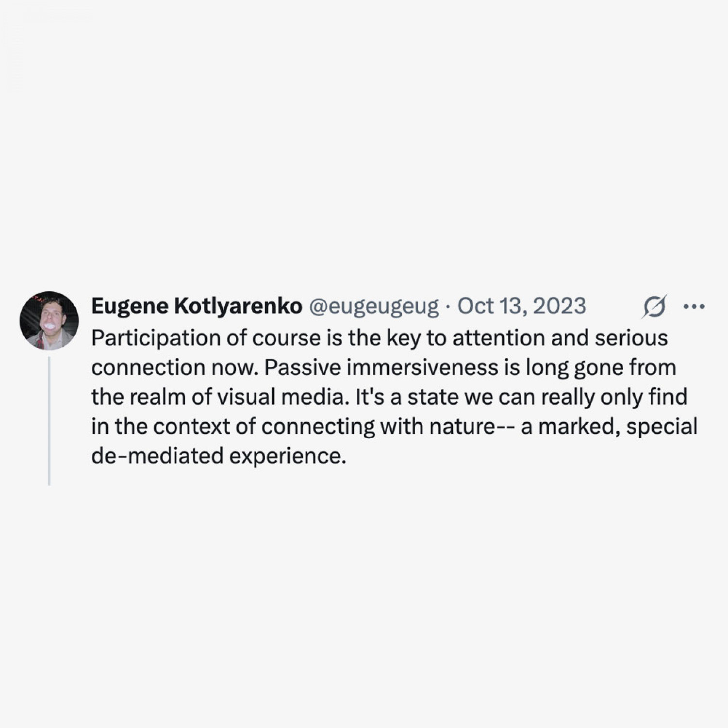Open the three-dot more options menu
Viewport: 728px width, 728px height.
(694, 307)
